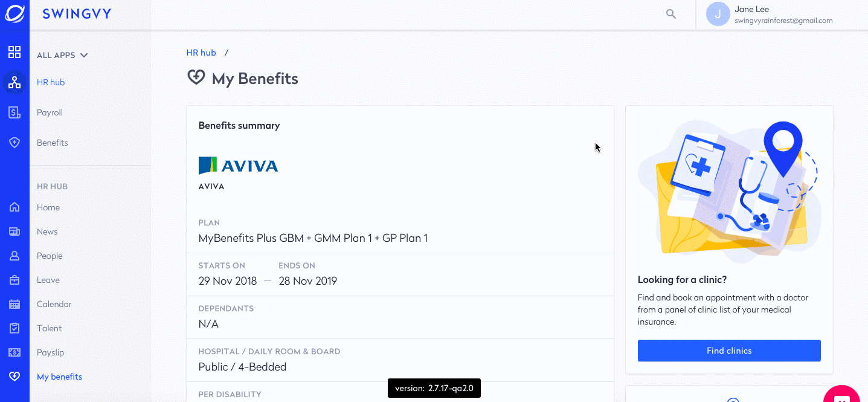Click the Swingvy planet logo icon

(14, 13)
